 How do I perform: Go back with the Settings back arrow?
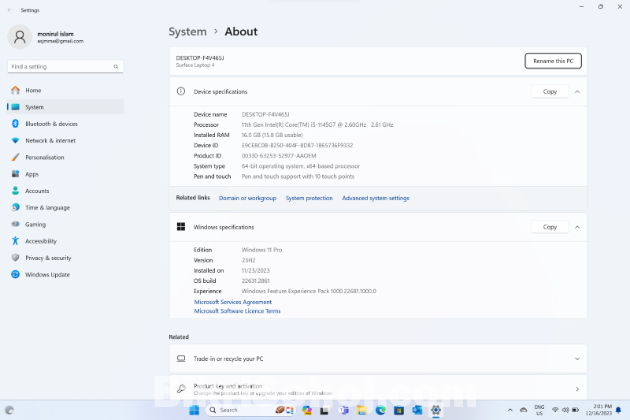click(x=10, y=10)
